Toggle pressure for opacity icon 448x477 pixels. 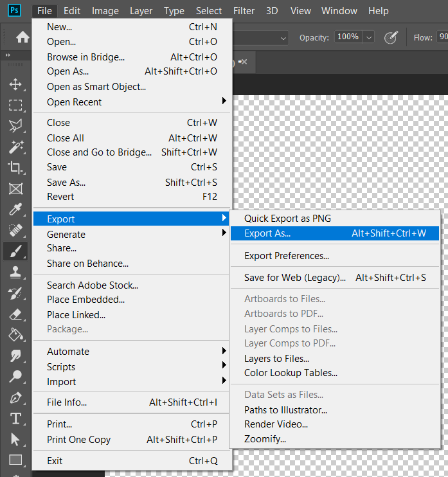391,37
